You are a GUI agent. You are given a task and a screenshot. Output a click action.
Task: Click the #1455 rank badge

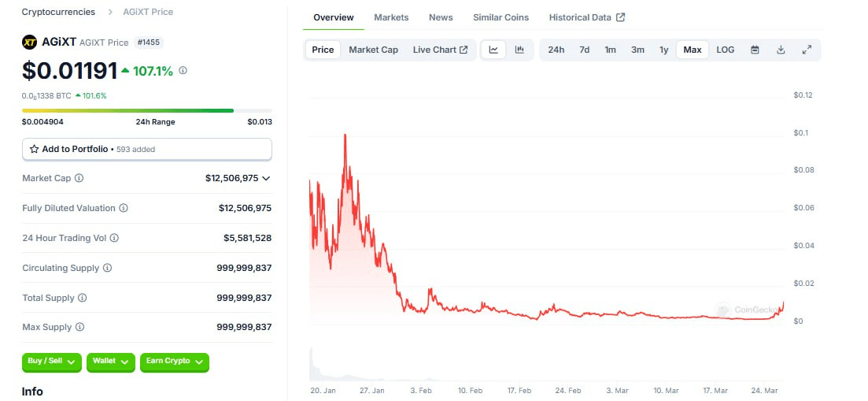point(149,42)
